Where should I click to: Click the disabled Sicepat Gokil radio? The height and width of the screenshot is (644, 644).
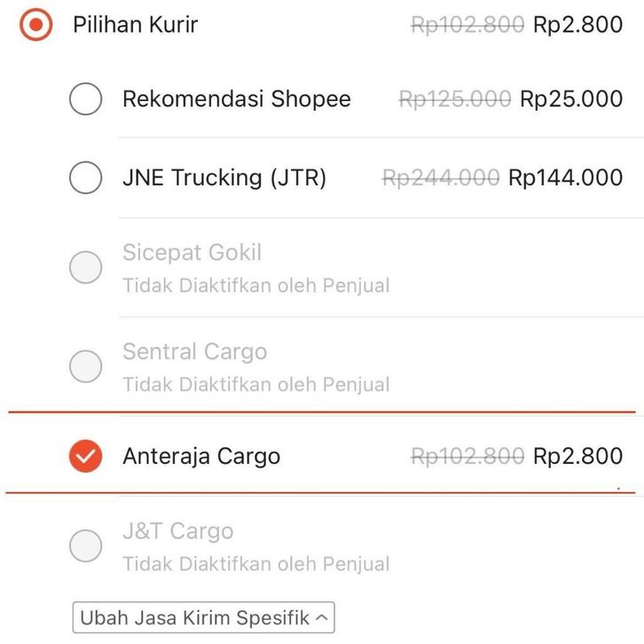click(85, 267)
